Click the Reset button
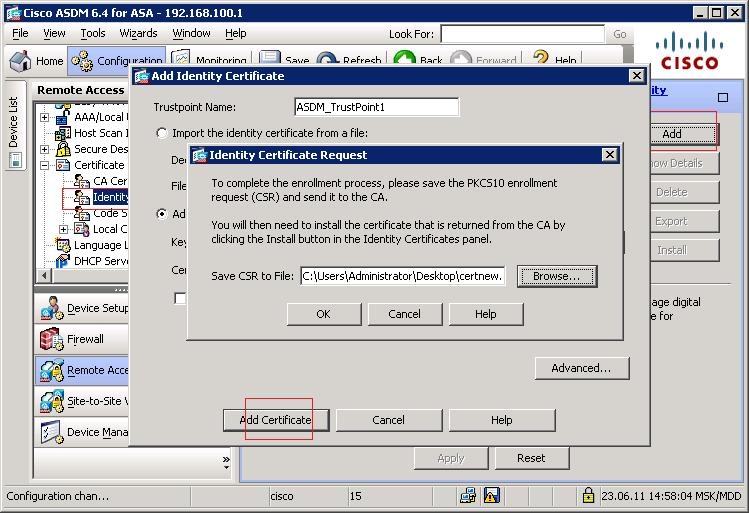The height and width of the screenshot is (513, 749). (531, 458)
